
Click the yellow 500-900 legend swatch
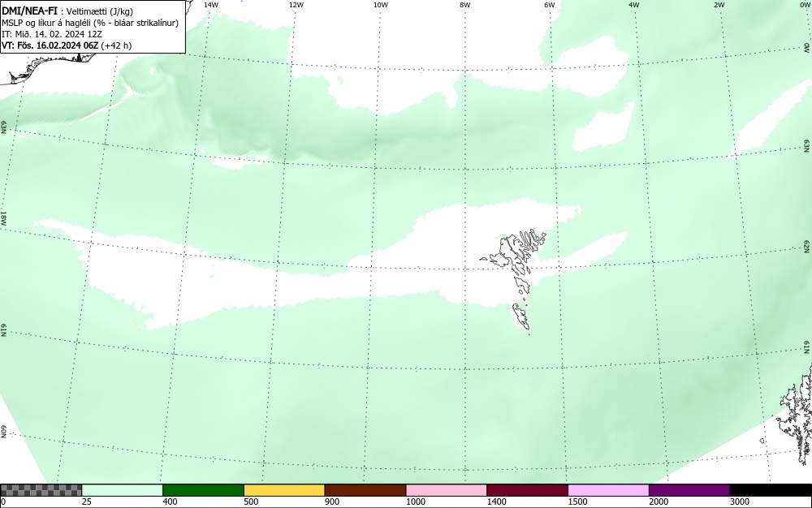(x=284, y=490)
